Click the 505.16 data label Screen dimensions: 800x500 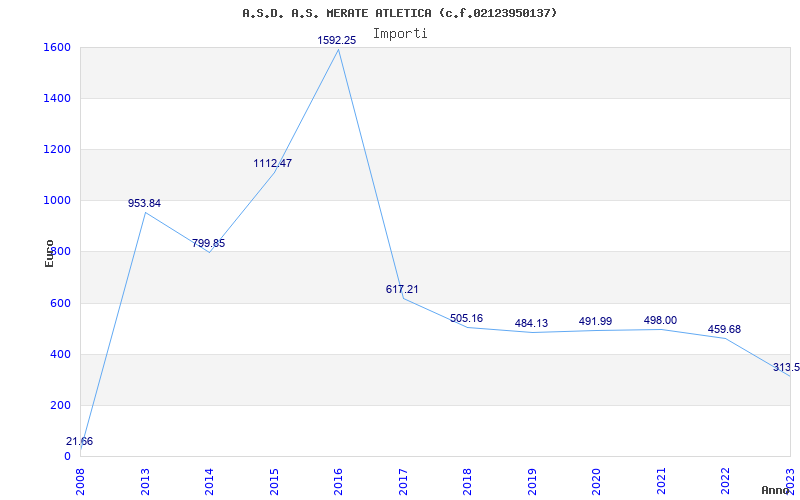[x=466, y=318]
